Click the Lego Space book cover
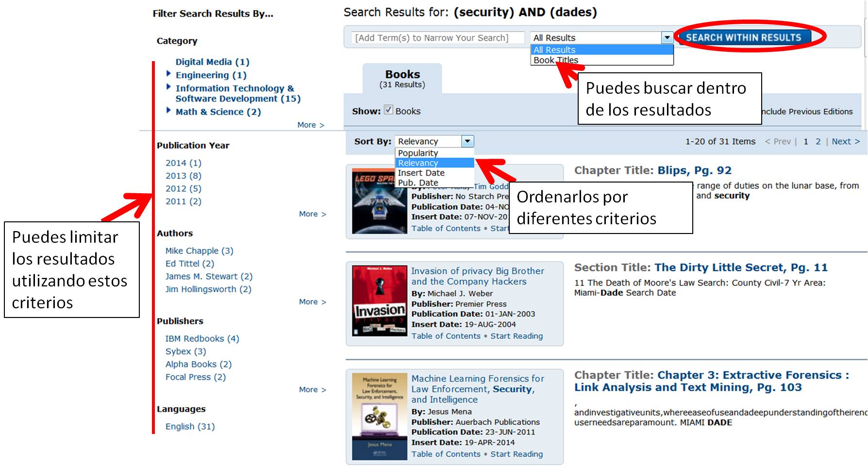The image size is (868, 467). [x=379, y=201]
